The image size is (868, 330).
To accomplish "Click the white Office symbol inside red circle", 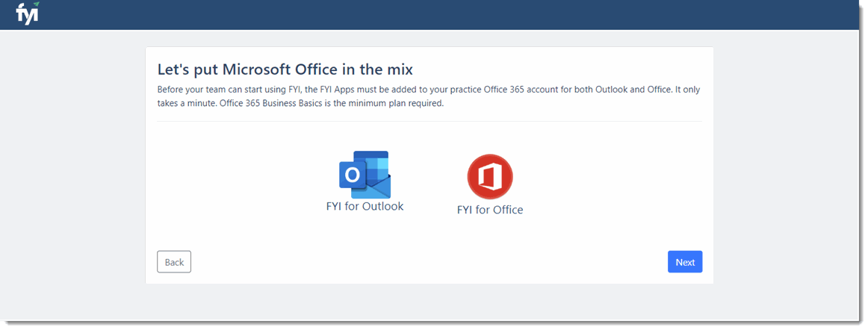I will [x=490, y=177].
